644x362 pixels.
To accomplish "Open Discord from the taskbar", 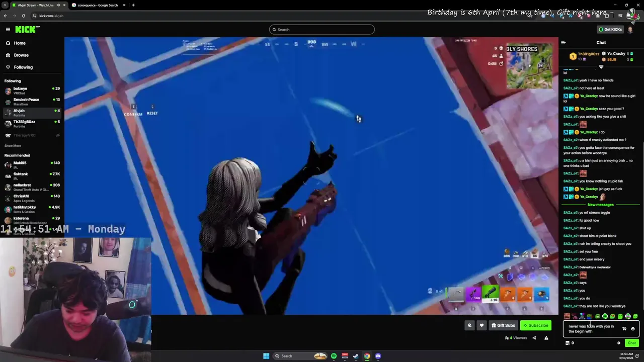I will click(378, 356).
